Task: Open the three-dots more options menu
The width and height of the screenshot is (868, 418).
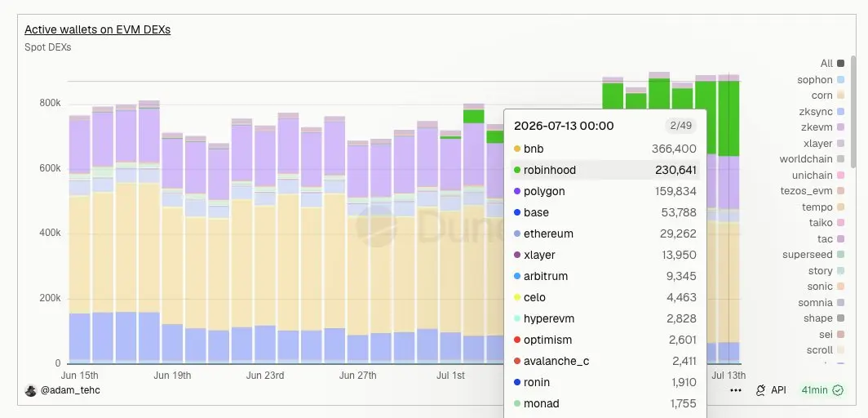Action: (x=735, y=390)
